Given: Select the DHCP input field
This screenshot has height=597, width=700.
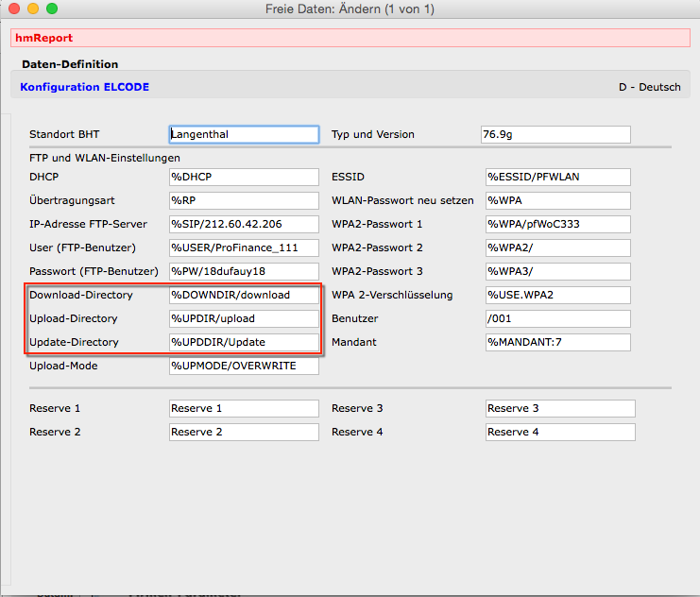Looking at the screenshot, I should click(x=244, y=177).
